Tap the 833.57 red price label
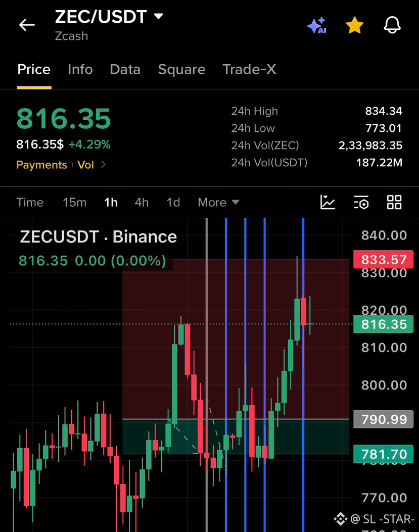The width and height of the screenshot is (419, 532). pyautogui.click(x=383, y=260)
